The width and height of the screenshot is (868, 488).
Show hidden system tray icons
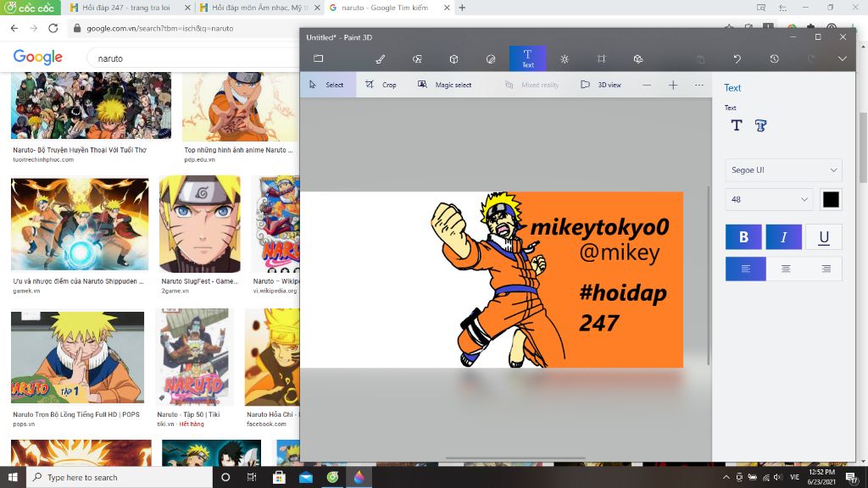click(726, 477)
